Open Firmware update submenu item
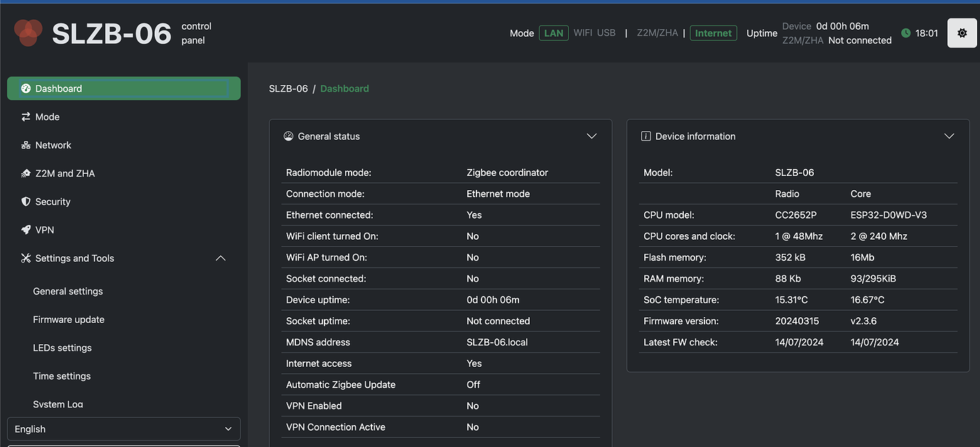 coord(69,320)
